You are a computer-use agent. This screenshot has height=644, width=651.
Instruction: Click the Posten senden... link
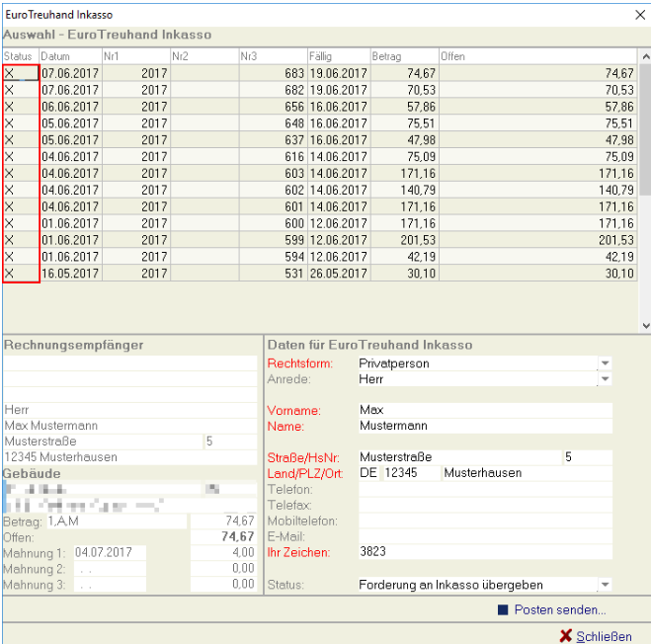point(560,609)
